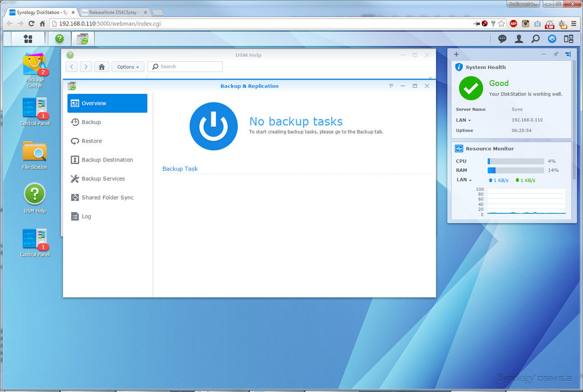Open a new browser tab

point(158,13)
